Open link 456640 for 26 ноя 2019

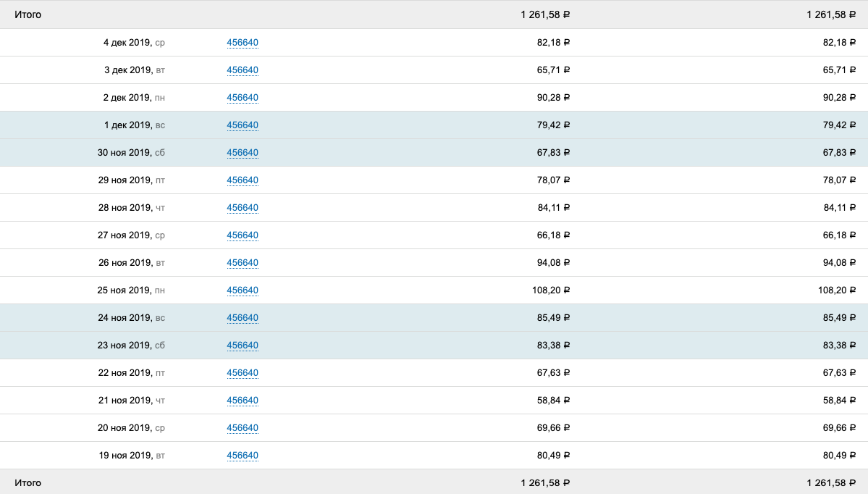243,263
